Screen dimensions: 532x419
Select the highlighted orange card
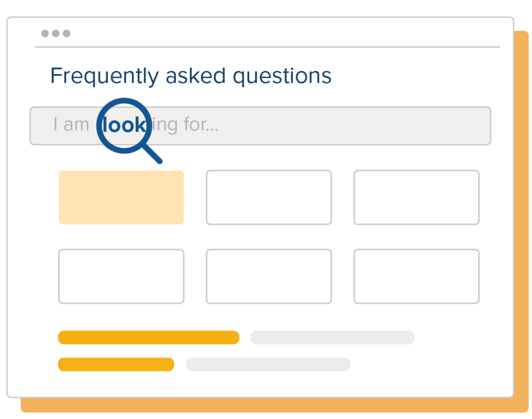tap(121, 197)
